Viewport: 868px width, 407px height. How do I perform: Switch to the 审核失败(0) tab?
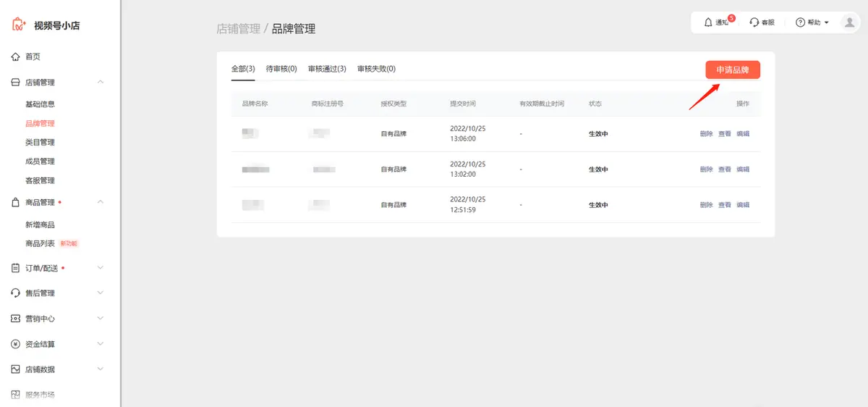[x=376, y=69]
